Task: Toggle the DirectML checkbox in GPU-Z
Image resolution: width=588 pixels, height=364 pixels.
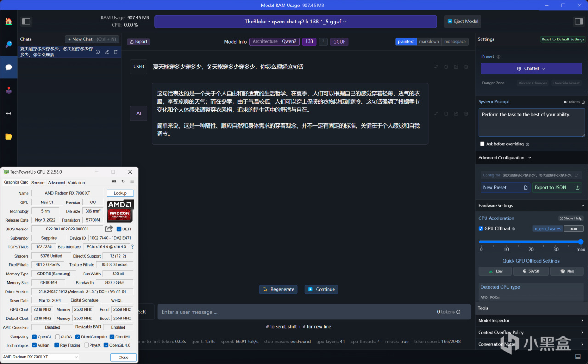Action: 112,337
